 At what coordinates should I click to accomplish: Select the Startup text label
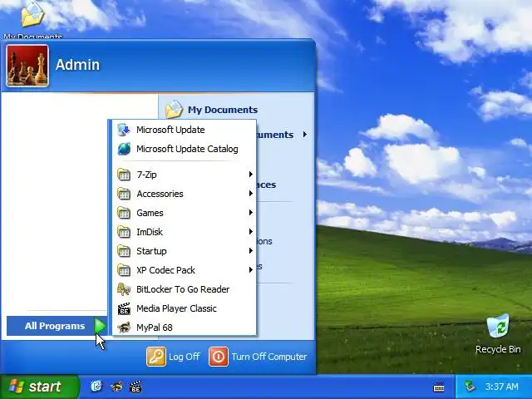pyautogui.click(x=151, y=251)
